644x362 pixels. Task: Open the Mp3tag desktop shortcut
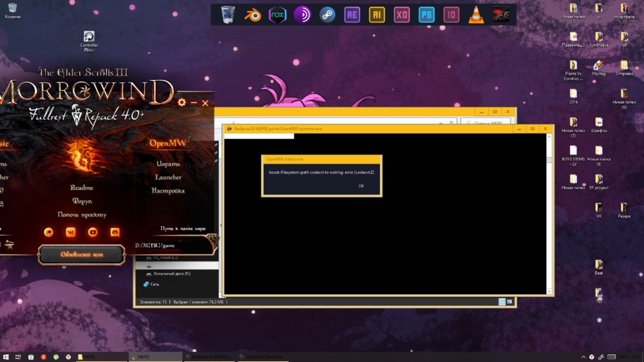[x=598, y=68]
